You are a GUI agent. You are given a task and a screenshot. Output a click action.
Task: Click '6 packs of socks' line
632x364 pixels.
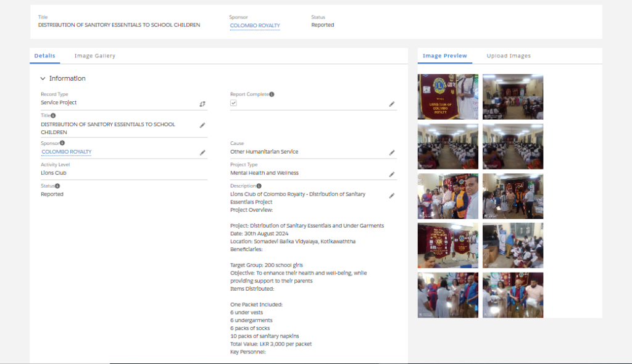(250, 328)
